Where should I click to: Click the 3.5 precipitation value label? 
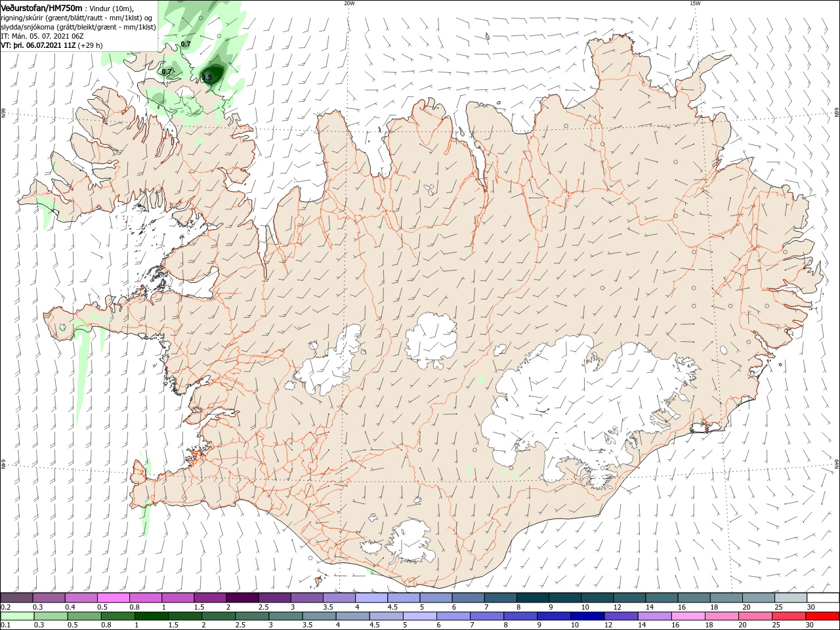click(207, 77)
